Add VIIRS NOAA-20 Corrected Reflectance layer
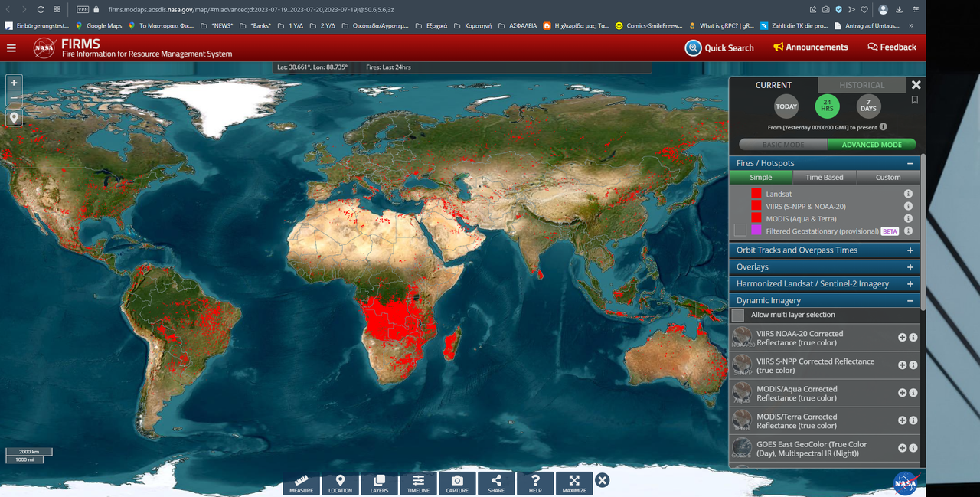This screenshot has width=980, height=497. [903, 338]
